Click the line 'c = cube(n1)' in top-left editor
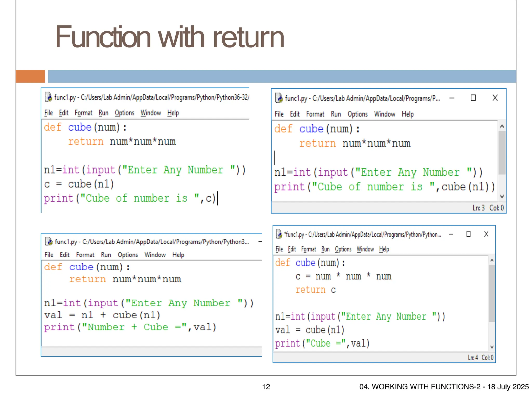 tap(79, 184)
